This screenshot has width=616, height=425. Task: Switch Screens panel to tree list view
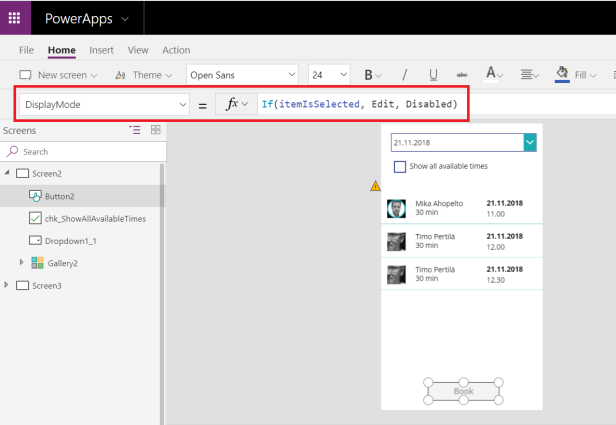click(135, 130)
